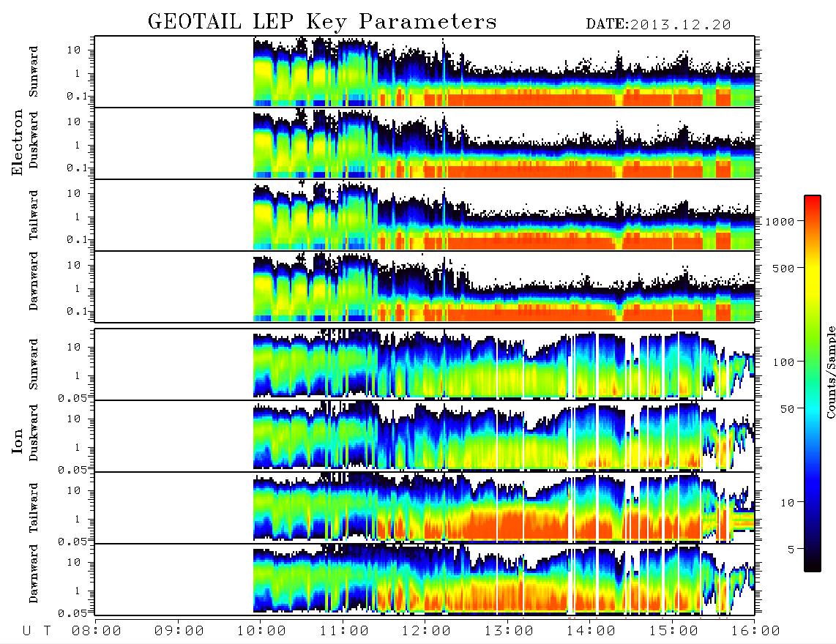The height and width of the screenshot is (644, 836).
Task: Click the Electron Dawnward panel label
Action: (x=34, y=281)
